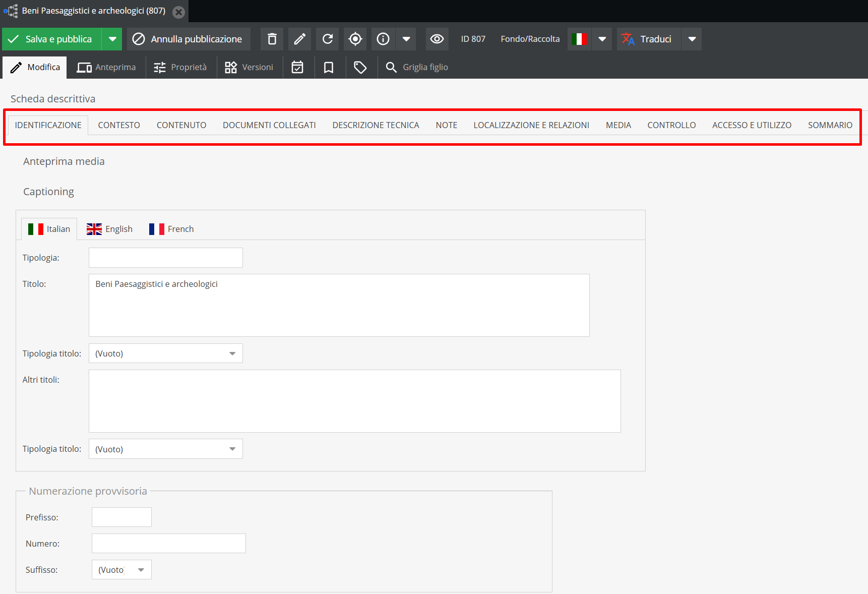Switch to CONTESTO tab
The width and height of the screenshot is (868, 594).
pos(119,125)
